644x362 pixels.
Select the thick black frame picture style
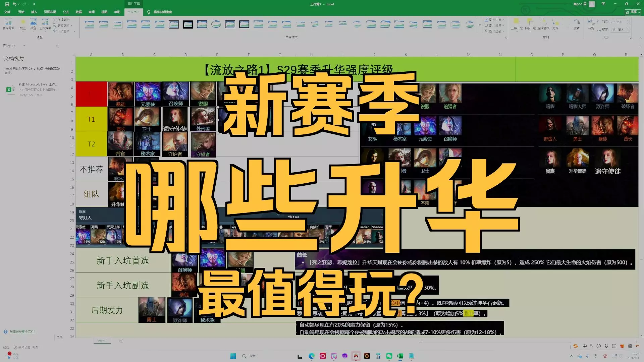click(x=188, y=24)
